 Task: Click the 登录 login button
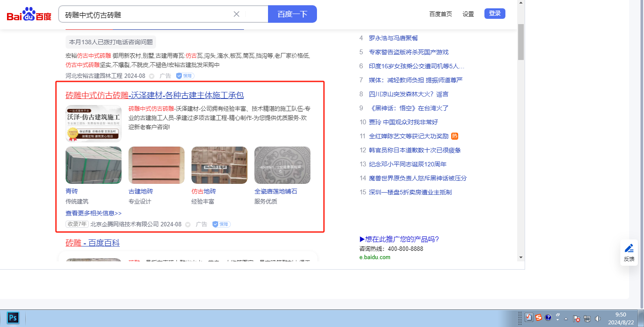(x=495, y=14)
